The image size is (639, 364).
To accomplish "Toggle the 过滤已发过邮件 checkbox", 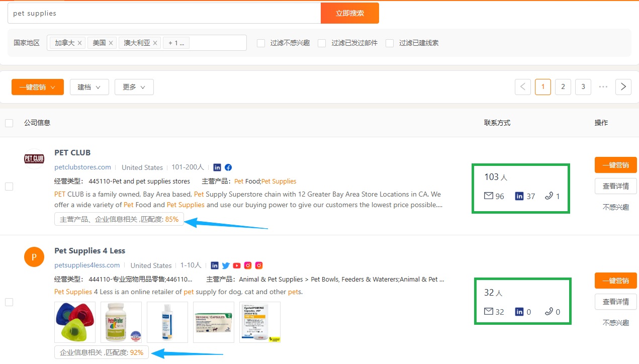I will [322, 43].
